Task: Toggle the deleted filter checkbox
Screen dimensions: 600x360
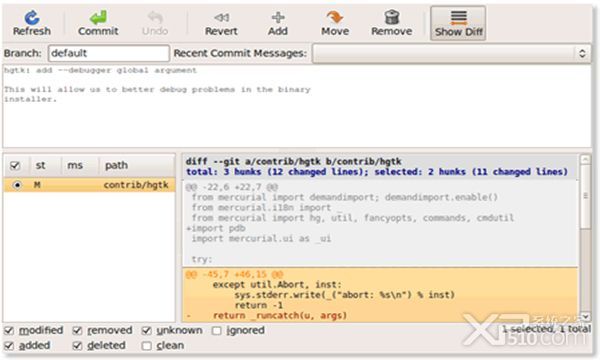Action: click(x=78, y=345)
